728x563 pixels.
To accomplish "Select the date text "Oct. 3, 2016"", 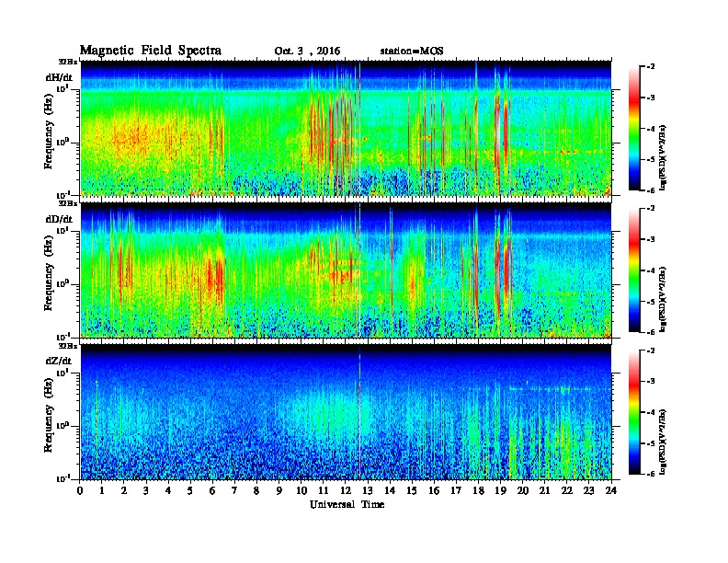I will click(x=307, y=52).
